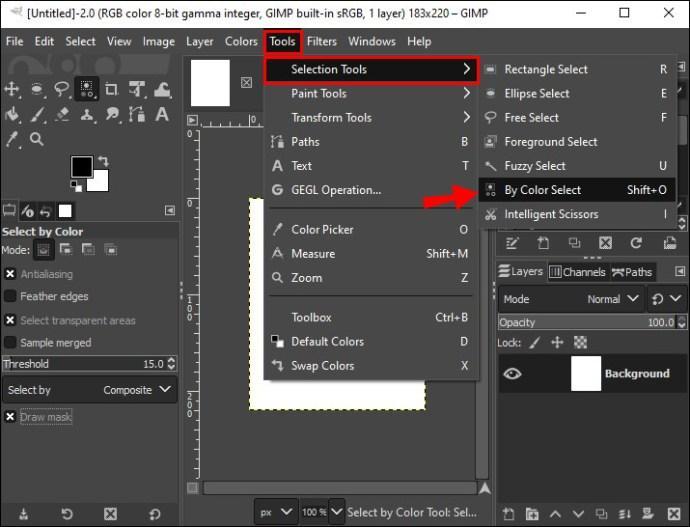Open the Images tab with white thumbnail
The height and width of the screenshot is (527, 690).
pyautogui.click(x=65, y=211)
